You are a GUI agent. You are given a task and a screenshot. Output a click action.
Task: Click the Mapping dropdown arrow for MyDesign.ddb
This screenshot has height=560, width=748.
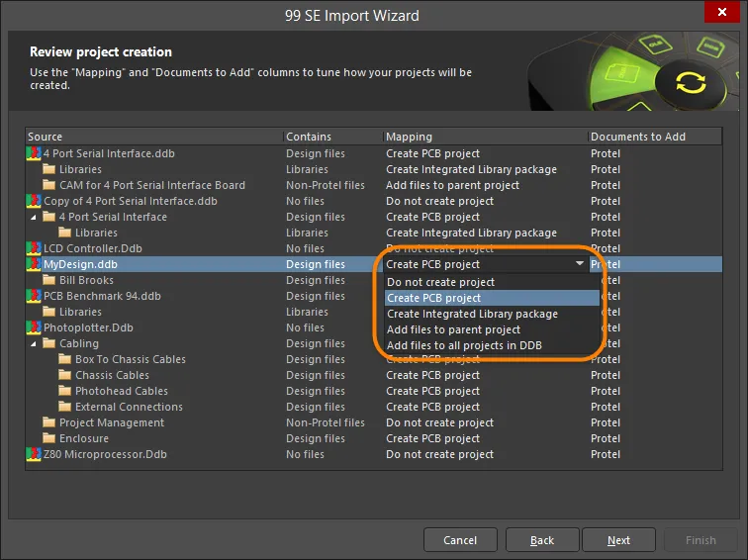(580, 264)
